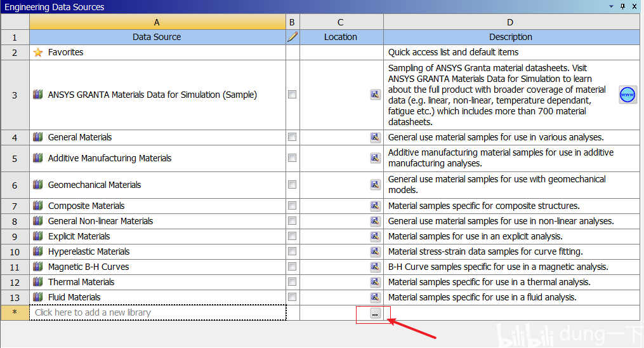This screenshot has width=644, height=348.
Task: Toggle edit checkbox for Composite Materials
Action: click(x=292, y=205)
